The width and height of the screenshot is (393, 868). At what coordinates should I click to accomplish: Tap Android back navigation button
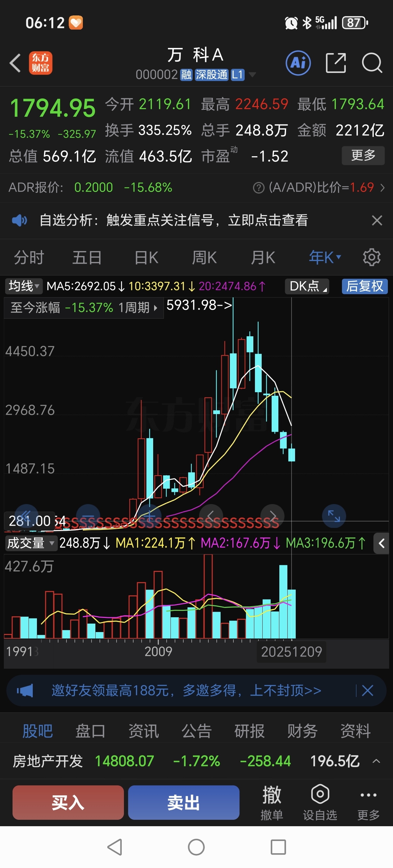pos(114,847)
